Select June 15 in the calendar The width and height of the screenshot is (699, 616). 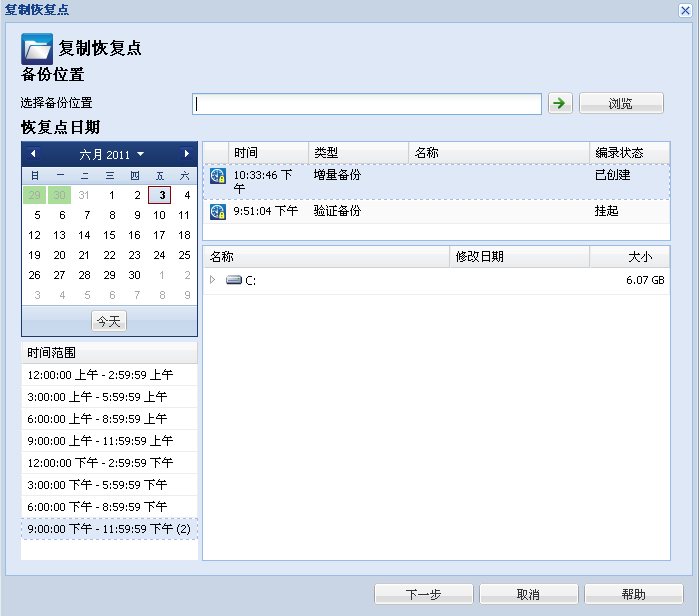tap(109, 235)
